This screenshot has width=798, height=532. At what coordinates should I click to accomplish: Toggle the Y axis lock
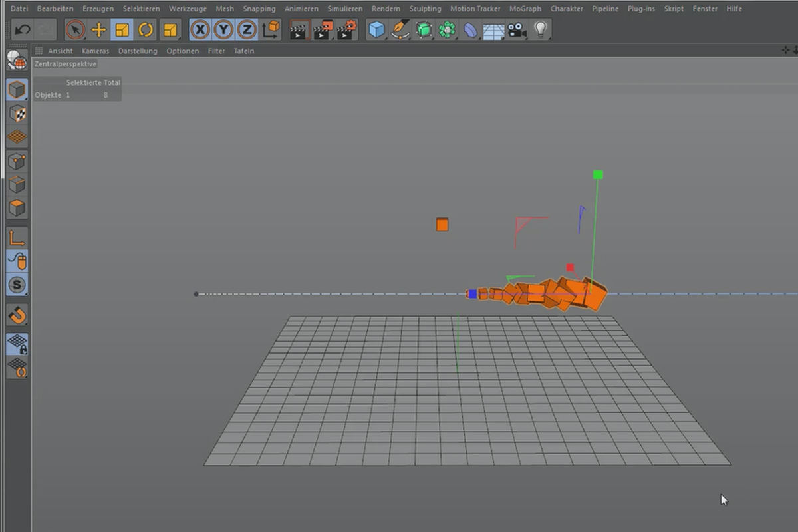tap(223, 29)
